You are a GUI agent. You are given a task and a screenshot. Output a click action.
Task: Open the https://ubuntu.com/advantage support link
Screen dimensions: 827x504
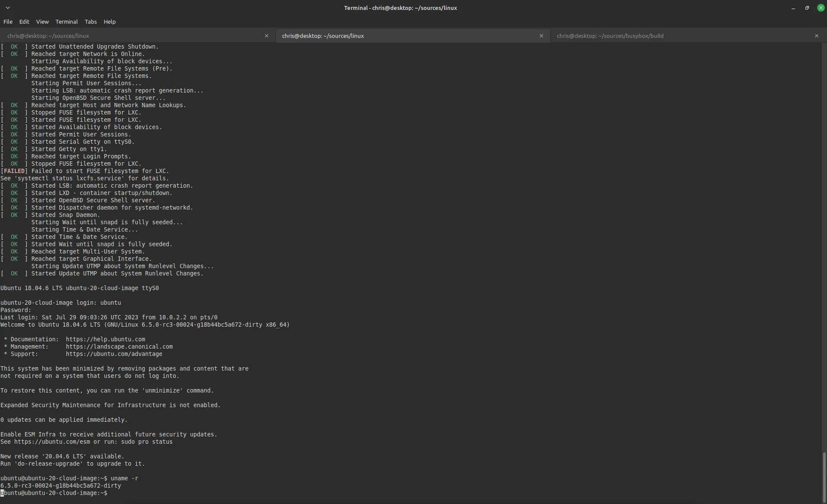tap(115, 354)
